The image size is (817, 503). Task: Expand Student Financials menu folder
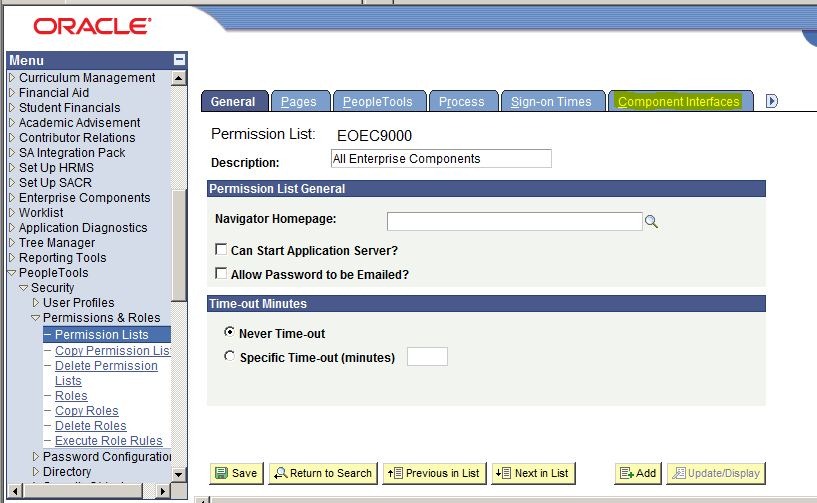tap(12, 108)
